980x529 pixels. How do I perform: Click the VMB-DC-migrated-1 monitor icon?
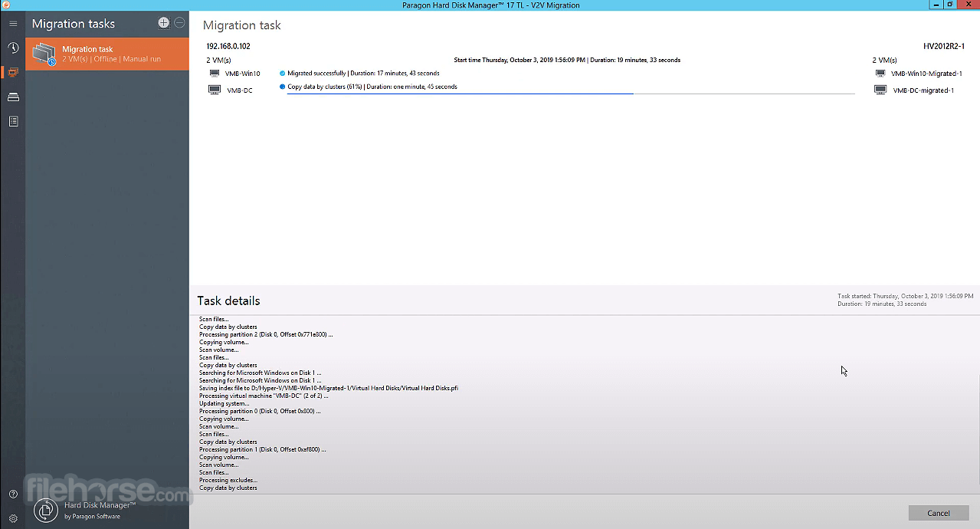point(880,90)
